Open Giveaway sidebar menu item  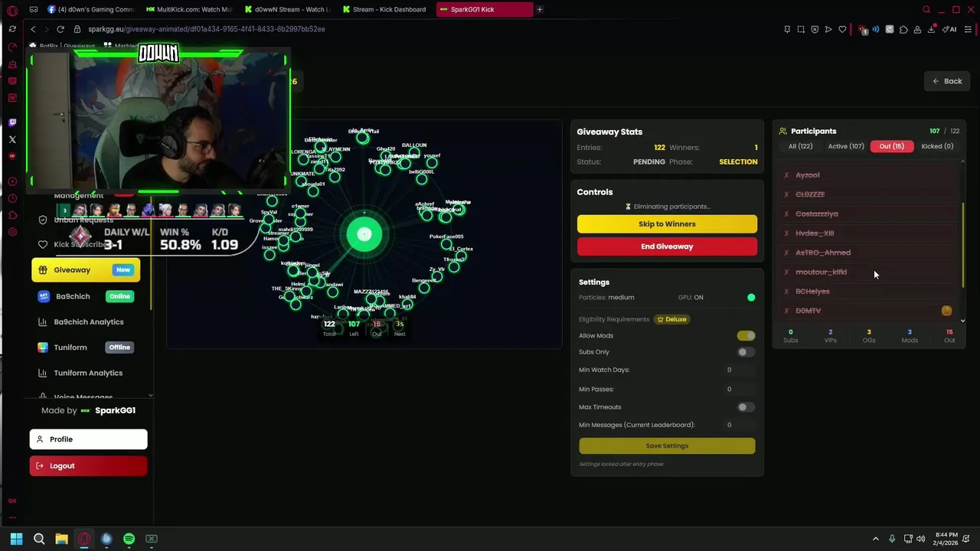[86, 270]
